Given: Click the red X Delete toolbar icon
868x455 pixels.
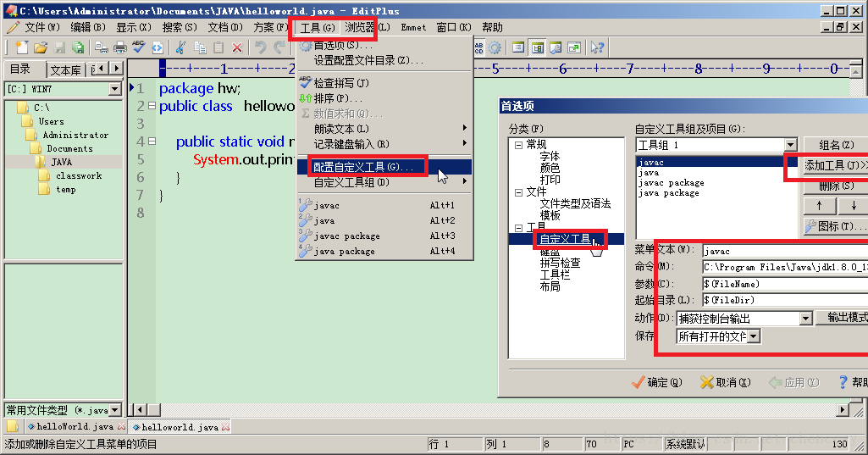Looking at the screenshot, I should pos(237,48).
